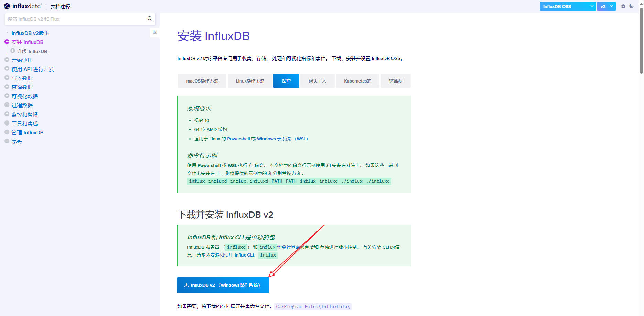This screenshot has height=316, width=644.
Task: Open the 管理 InfluxDB sidebar link
Action: point(28,132)
